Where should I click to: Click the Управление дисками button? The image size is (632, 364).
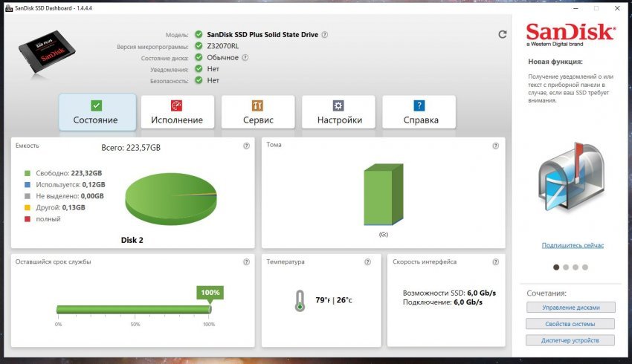[571, 308]
